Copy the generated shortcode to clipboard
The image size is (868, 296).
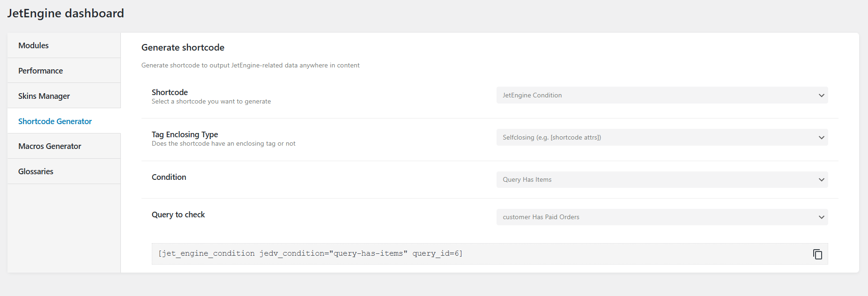(817, 254)
